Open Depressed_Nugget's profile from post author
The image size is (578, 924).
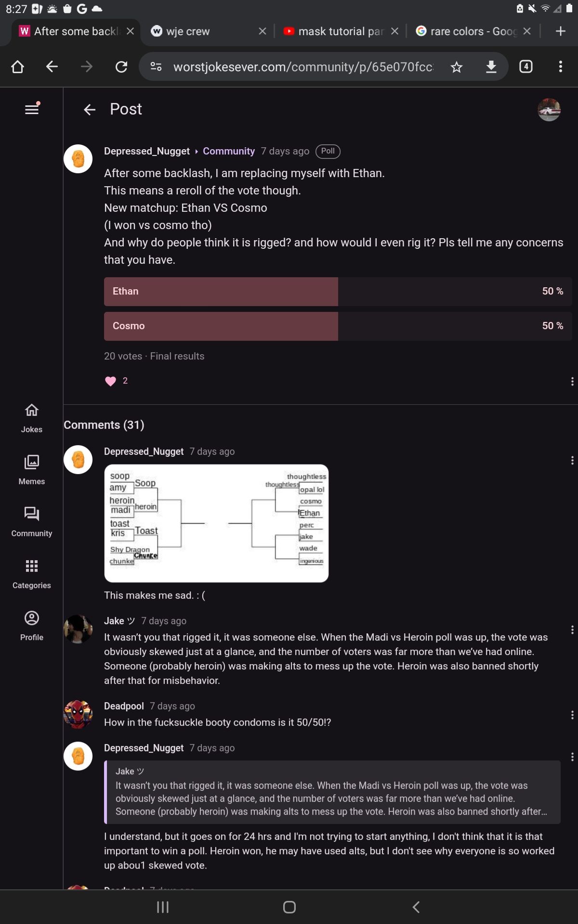click(x=147, y=151)
